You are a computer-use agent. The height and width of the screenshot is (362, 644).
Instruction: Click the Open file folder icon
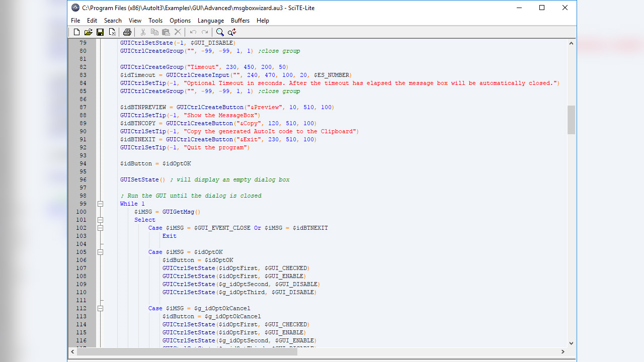click(88, 32)
